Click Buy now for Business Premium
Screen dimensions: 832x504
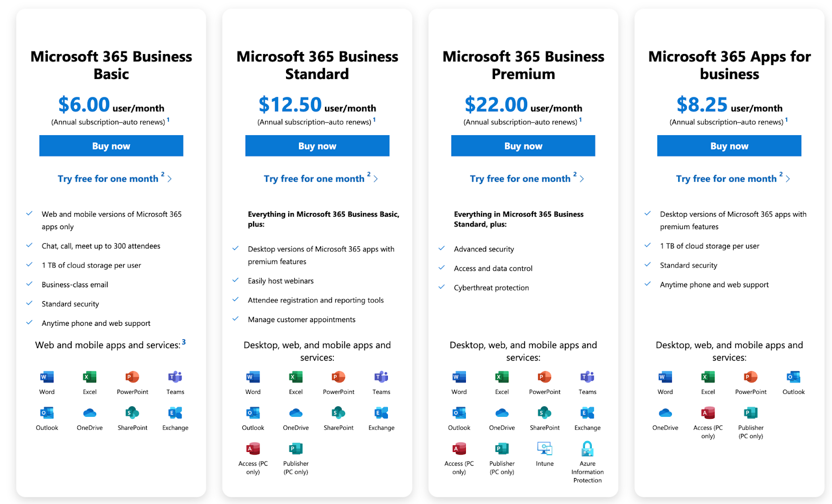(523, 145)
